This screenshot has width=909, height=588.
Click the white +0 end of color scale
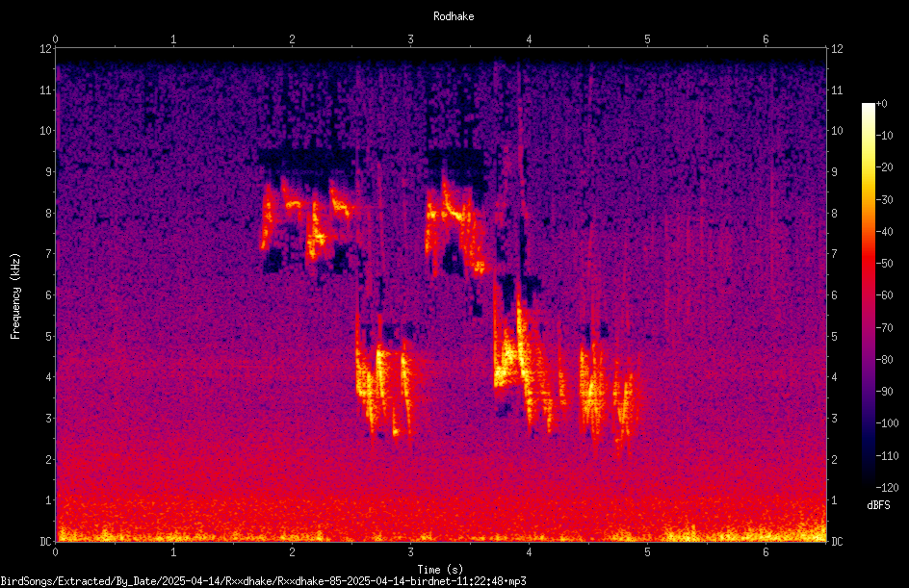coord(868,106)
